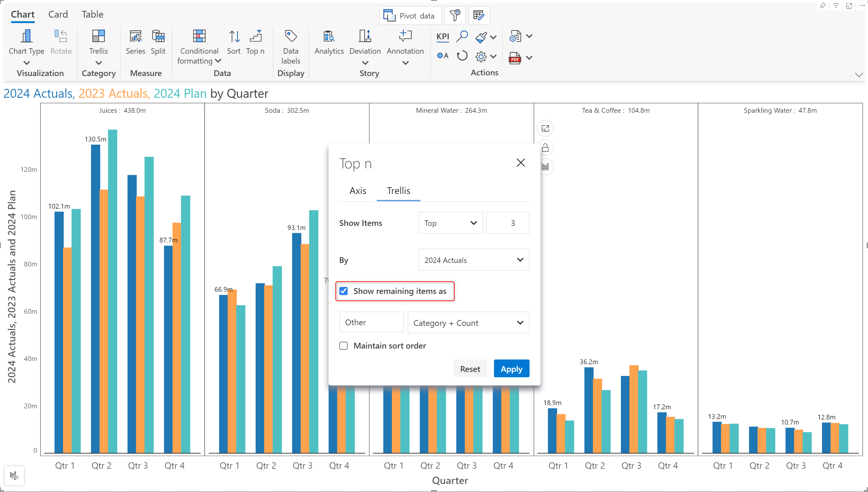
Task: Click the Pivot data button
Action: pos(410,16)
